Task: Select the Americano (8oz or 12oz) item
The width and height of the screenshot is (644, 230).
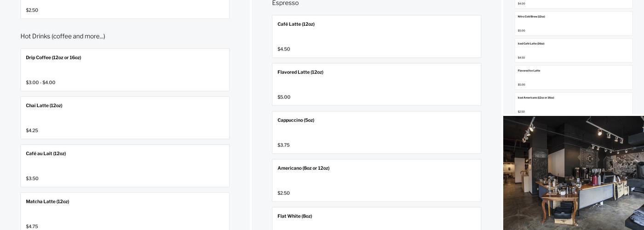Action: point(376,180)
